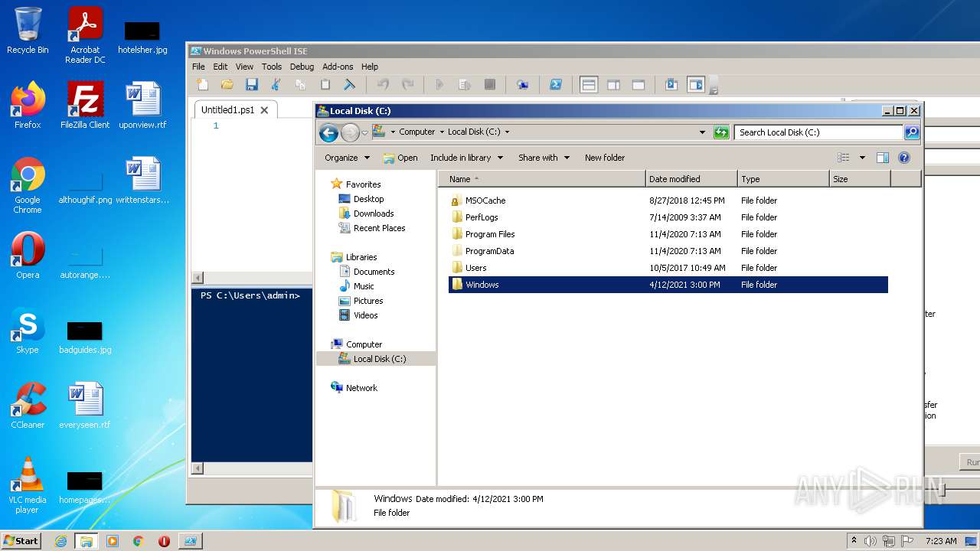Toggle Show Command Add-on pane icon
This screenshot has height=551, width=980.
[x=696, y=85]
